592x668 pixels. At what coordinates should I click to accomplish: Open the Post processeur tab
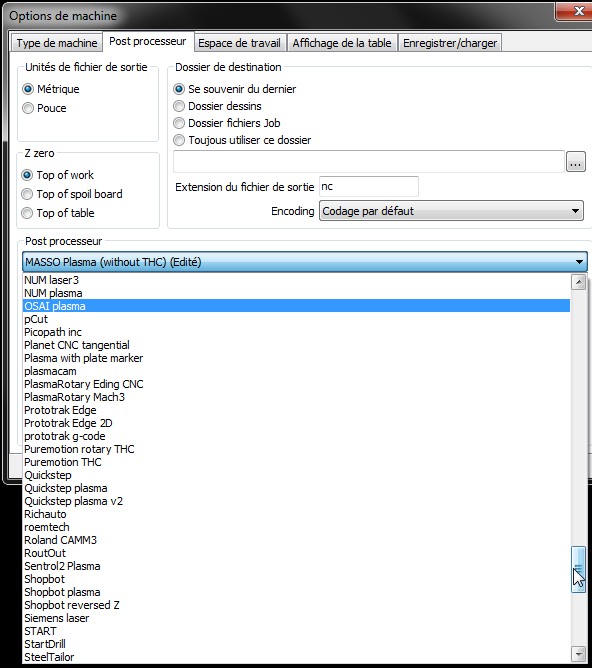(148, 41)
